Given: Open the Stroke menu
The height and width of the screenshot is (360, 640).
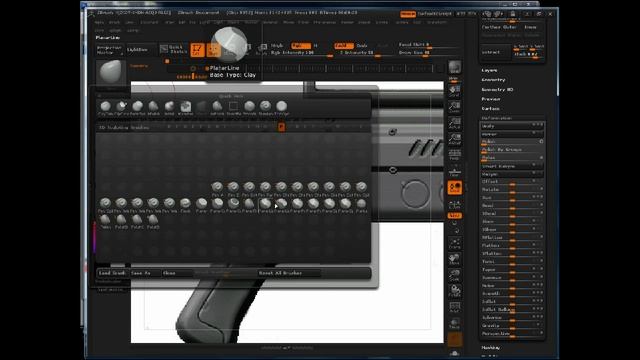Looking at the screenshot, I should (x=382, y=22).
